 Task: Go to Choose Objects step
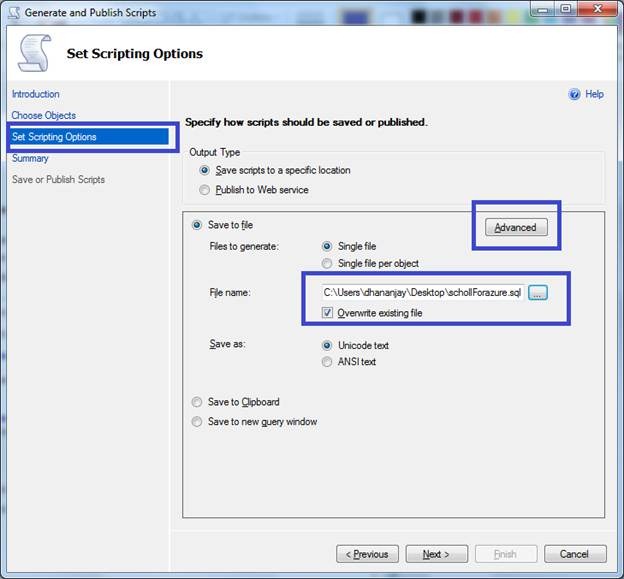pos(43,116)
